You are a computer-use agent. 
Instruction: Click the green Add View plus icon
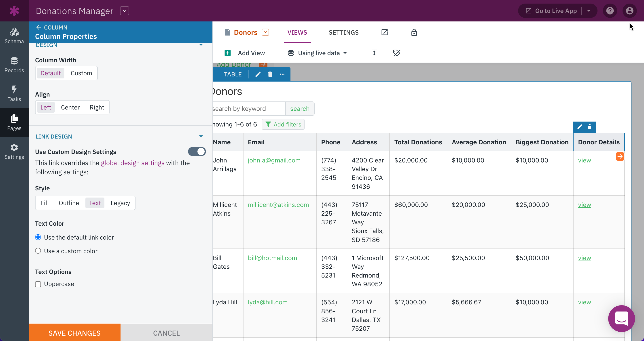pos(227,53)
